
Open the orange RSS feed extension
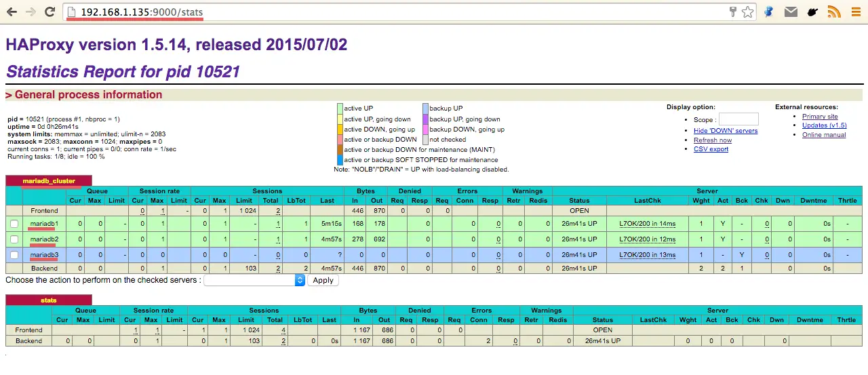coord(834,12)
